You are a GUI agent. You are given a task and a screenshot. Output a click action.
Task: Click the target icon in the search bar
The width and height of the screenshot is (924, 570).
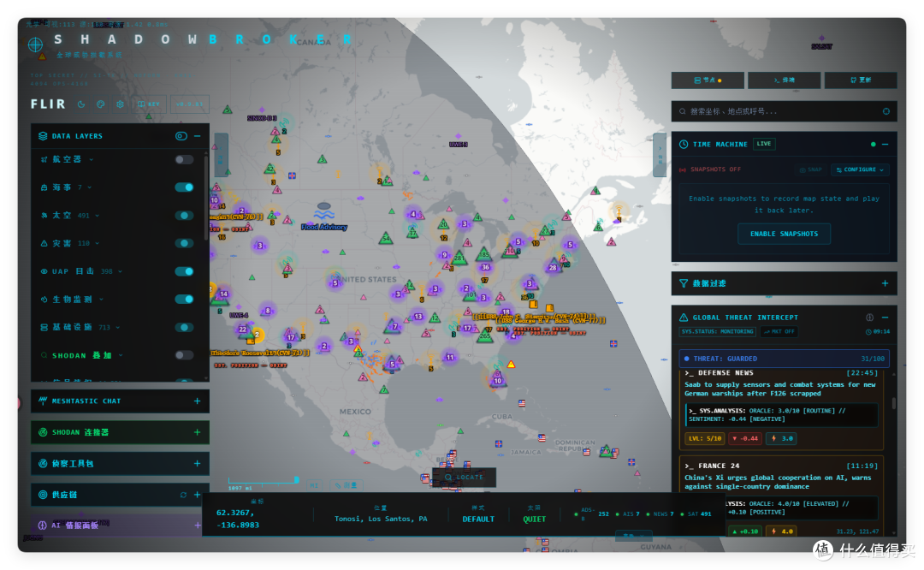pyautogui.click(x=886, y=111)
